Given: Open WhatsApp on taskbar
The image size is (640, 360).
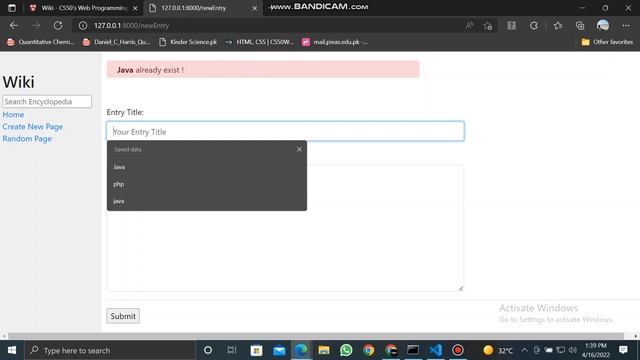Looking at the screenshot, I should click(346, 350).
